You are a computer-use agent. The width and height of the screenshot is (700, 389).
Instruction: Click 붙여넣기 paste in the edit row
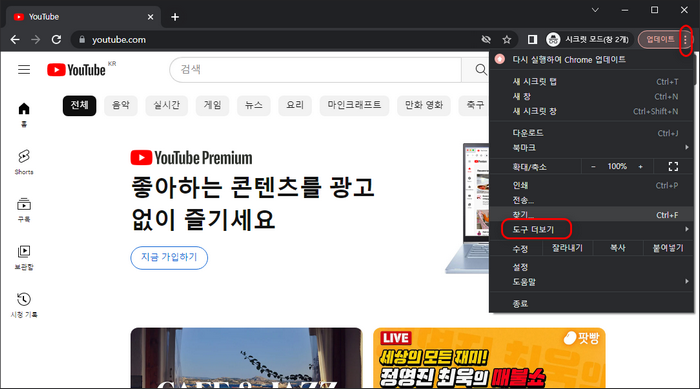668,248
